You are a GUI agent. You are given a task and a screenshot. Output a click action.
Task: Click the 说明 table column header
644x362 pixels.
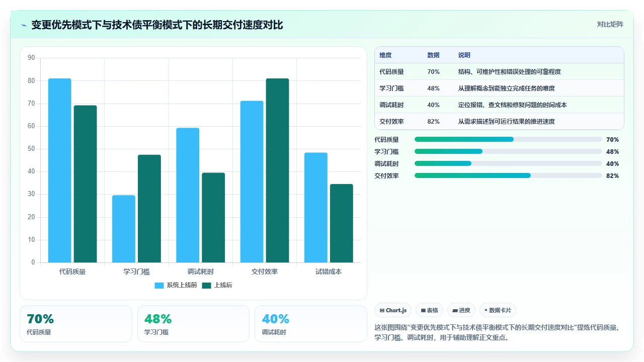464,55
